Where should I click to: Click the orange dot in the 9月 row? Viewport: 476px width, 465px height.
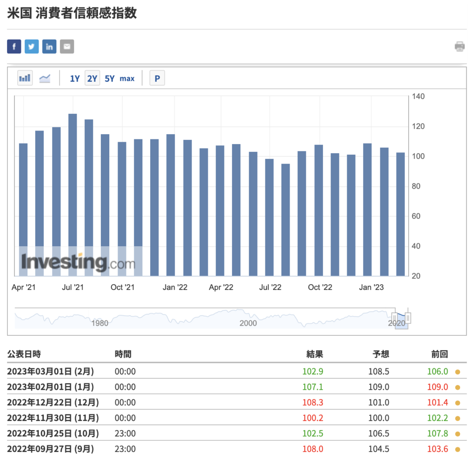tap(457, 449)
